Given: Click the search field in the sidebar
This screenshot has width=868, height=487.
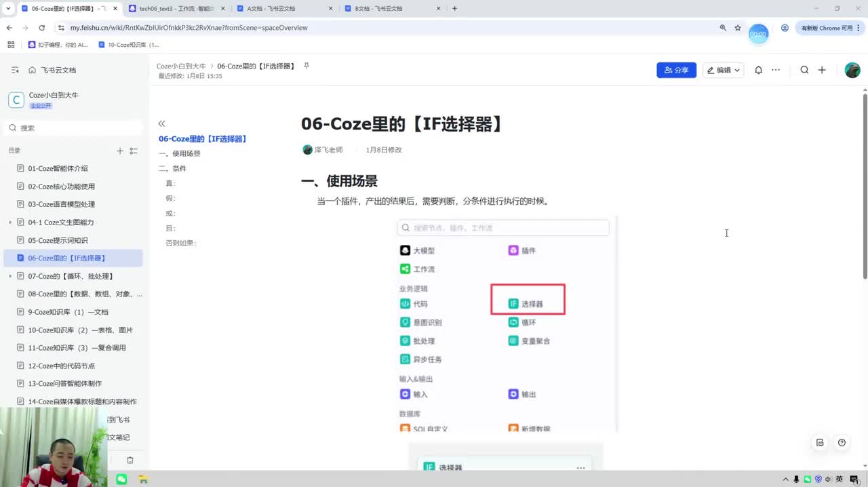Looking at the screenshot, I should (73, 128).
